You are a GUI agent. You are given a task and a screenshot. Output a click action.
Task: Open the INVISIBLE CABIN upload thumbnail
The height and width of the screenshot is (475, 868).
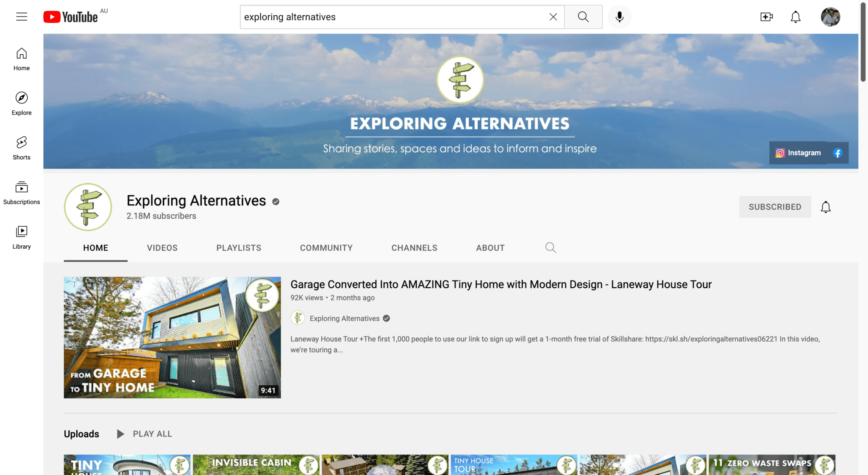tap(256, 465)
